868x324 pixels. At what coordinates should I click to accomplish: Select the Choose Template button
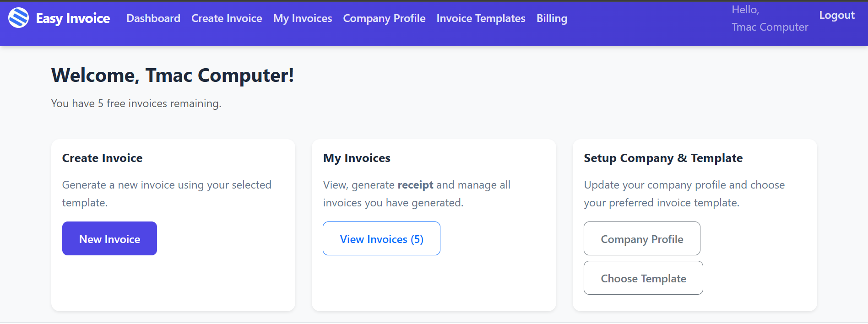click(643, 278)
